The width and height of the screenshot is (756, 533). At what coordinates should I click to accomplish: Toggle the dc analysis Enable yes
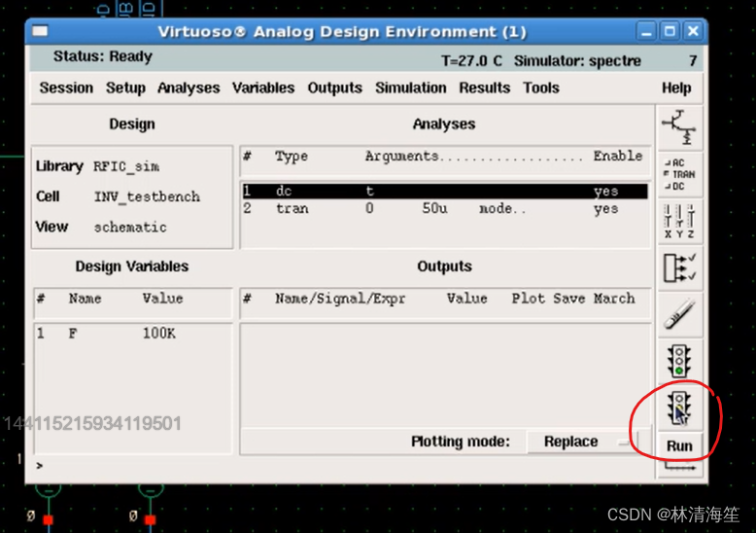tap(605, 192)
